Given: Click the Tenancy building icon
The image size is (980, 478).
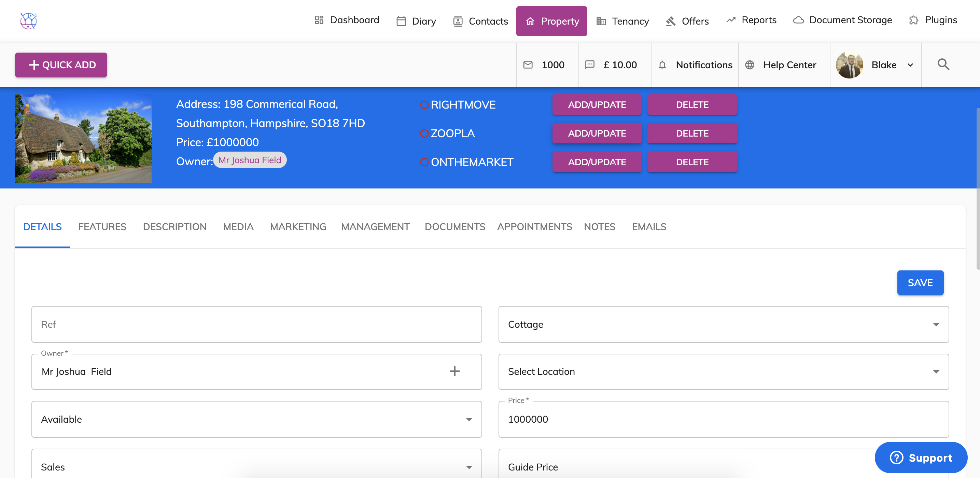Looking at the screenshot, I should click(601, 21).
